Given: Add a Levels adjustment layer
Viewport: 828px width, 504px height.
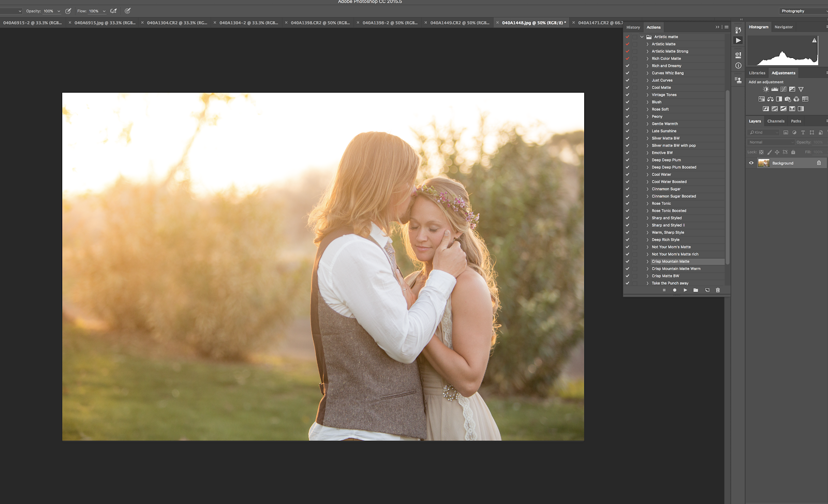Looking at the screenshot, I should click(775, 89).
